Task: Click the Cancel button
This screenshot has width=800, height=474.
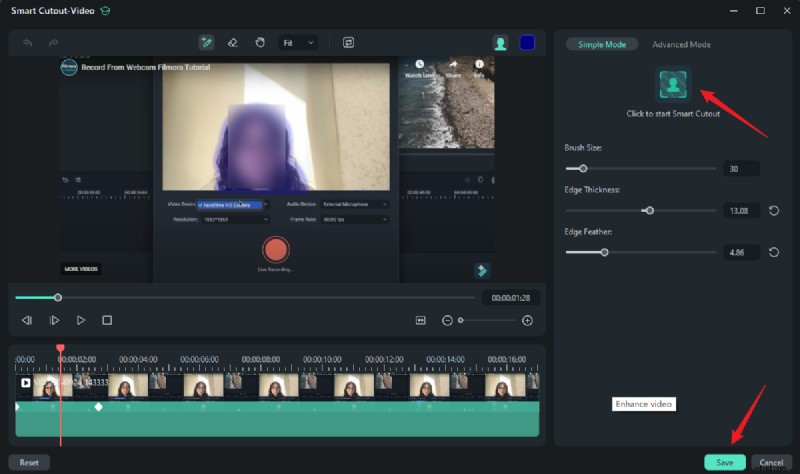Action: click(x=771, y=462)
